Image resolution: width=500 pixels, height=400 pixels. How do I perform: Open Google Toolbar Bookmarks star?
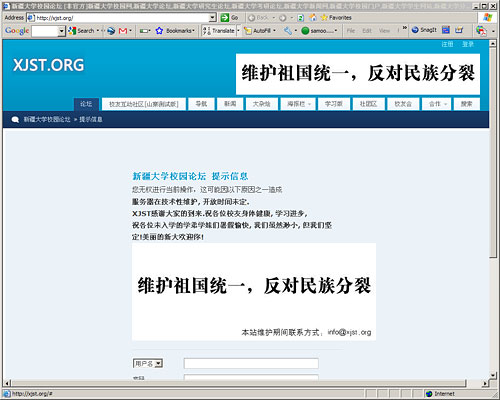coord(175,31)
